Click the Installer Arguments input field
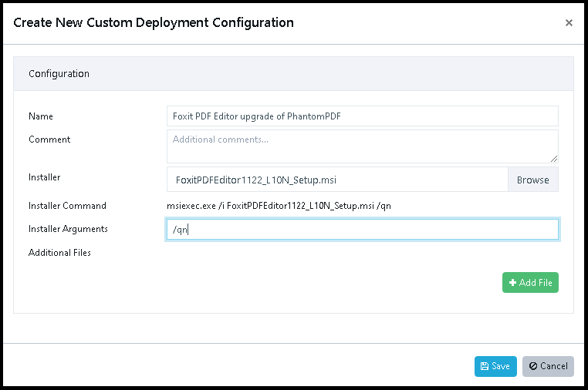This screenshot has width=588, height=390. (x=362, y=229)
